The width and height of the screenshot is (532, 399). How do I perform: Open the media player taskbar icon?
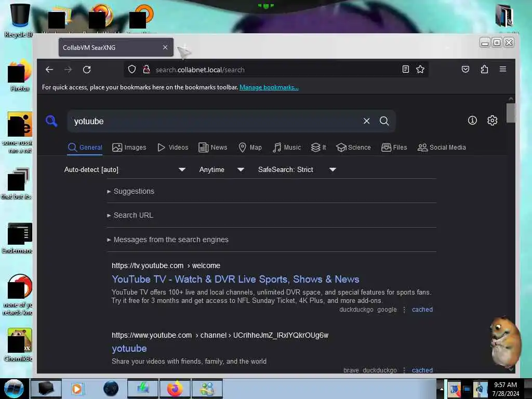(x=77, y=389)
